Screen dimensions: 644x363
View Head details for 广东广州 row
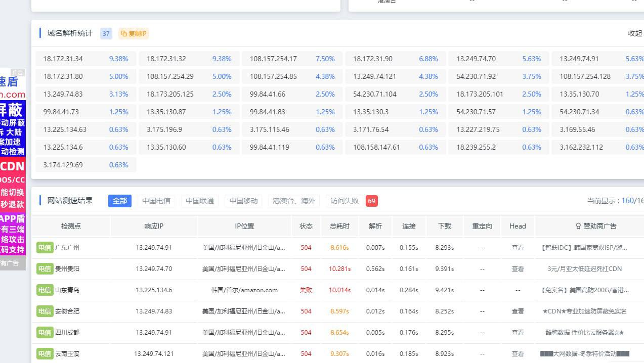(518, 248)
